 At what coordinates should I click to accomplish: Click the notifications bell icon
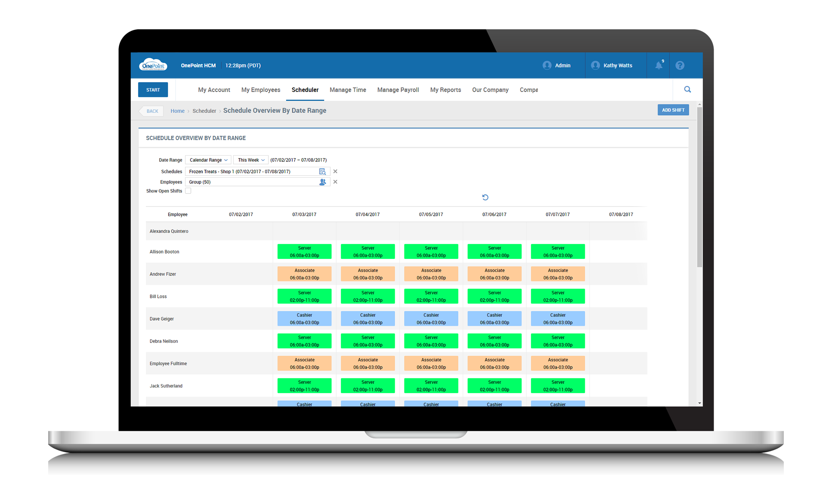pyautogui.click(x=659, y=65)
